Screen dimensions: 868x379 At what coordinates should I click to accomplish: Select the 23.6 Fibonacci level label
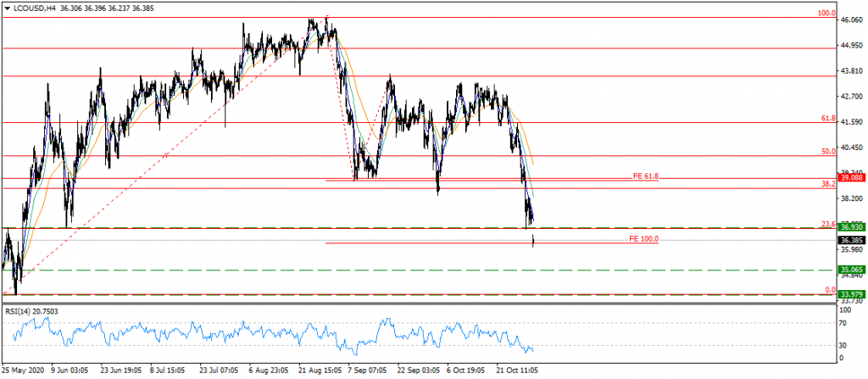tap(828, 224)
